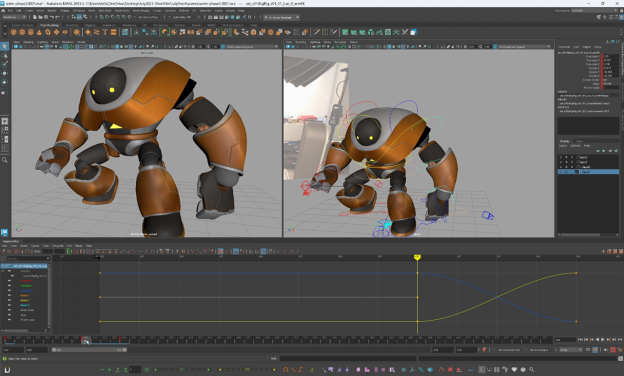Screen dimensions: 624x376
Task: Play the animation forwards
Action: pos(603,339)
